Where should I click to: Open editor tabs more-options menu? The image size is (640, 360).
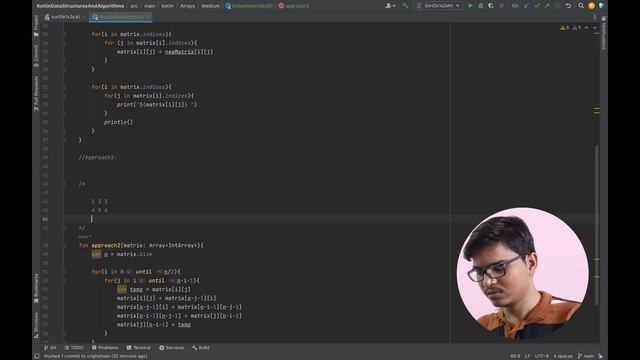[594, 17]
